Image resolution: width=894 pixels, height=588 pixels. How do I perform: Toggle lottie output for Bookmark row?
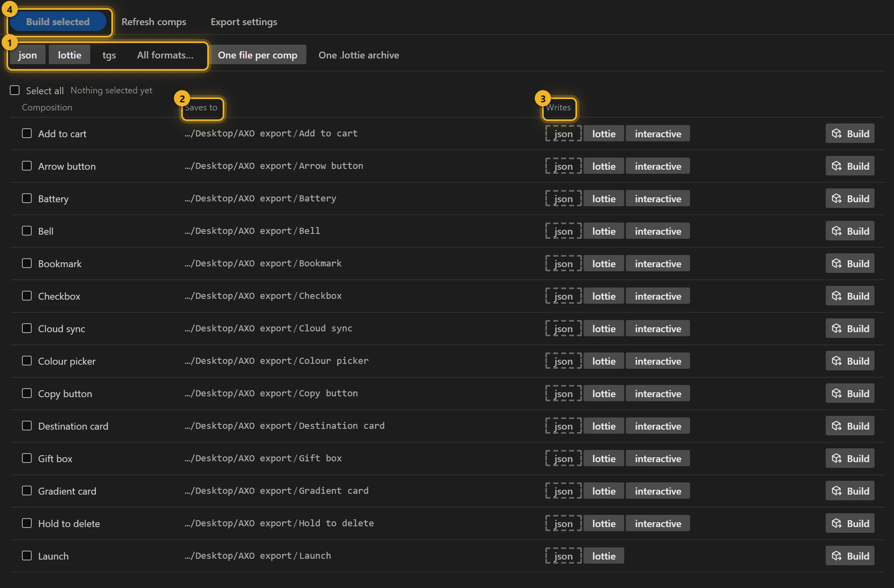click(x=604, y=264)
